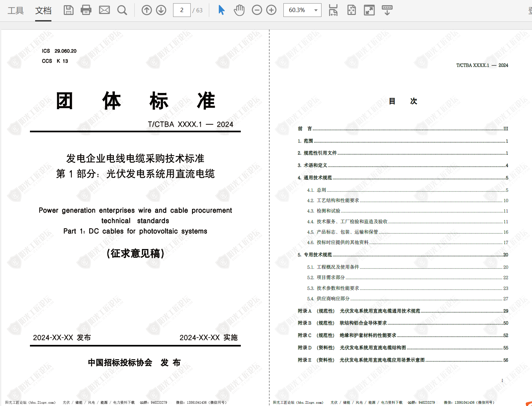Jump to 4.4. 技术服务、工厂检验和监造及验收

[x=408, y=222]
